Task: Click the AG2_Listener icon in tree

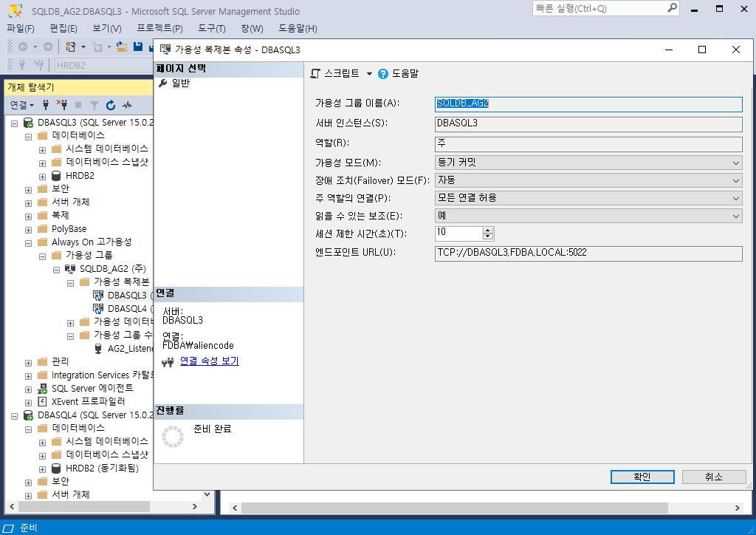Action: (98, 348)
